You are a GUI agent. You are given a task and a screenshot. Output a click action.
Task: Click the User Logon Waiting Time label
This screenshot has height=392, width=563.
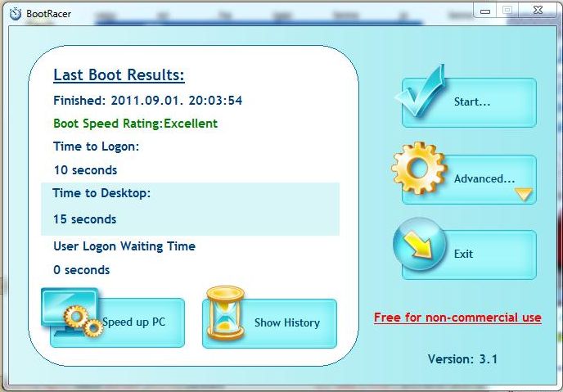tap(124, 246)
